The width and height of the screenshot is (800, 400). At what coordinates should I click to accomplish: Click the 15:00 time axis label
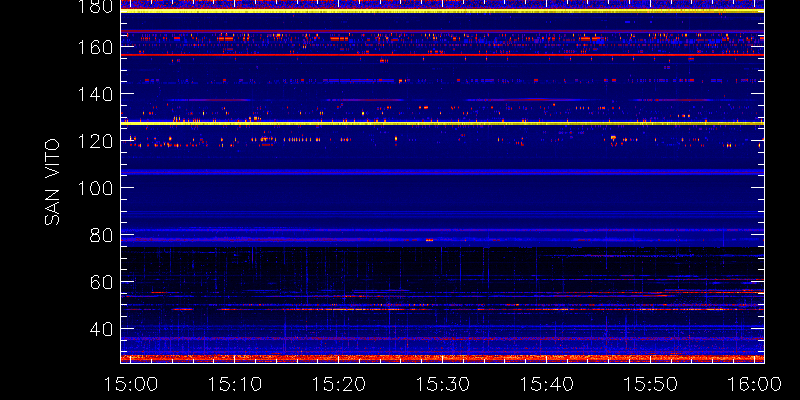coord(131,384)
